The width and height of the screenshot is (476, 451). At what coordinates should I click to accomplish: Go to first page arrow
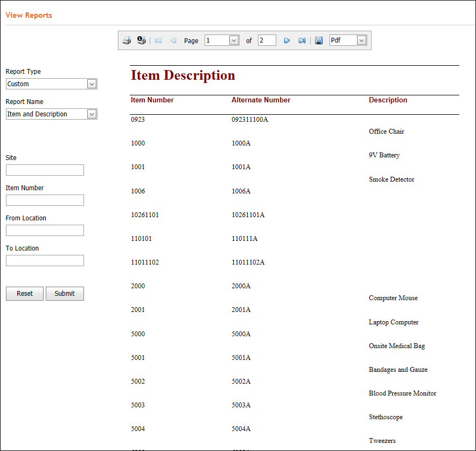point(158,40)
